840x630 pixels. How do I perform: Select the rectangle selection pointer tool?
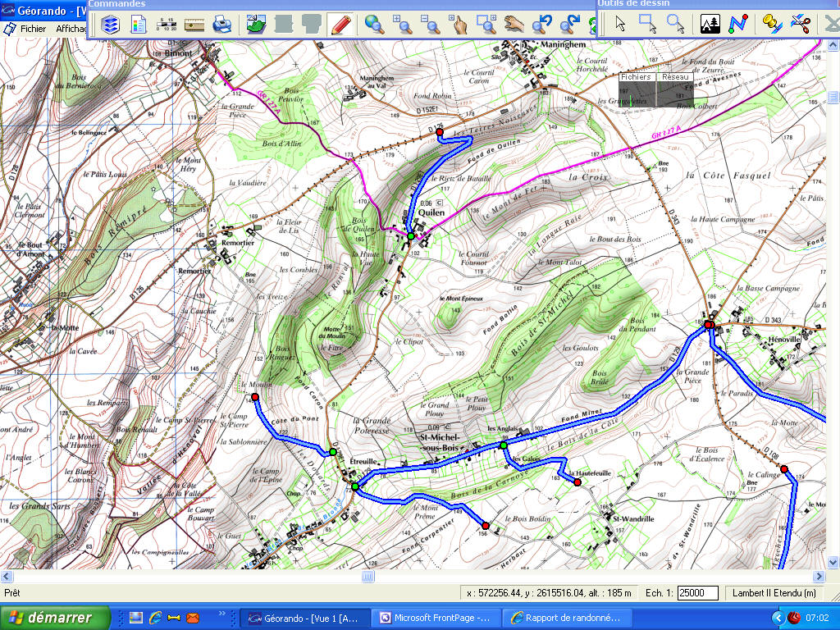click(x=648, y=24)
